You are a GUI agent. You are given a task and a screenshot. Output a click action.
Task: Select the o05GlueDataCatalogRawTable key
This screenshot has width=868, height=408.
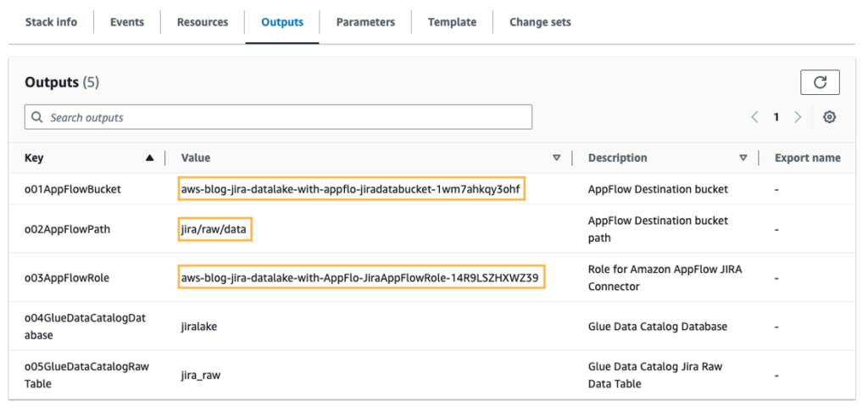pyautogui.click(x=87, y=375)
